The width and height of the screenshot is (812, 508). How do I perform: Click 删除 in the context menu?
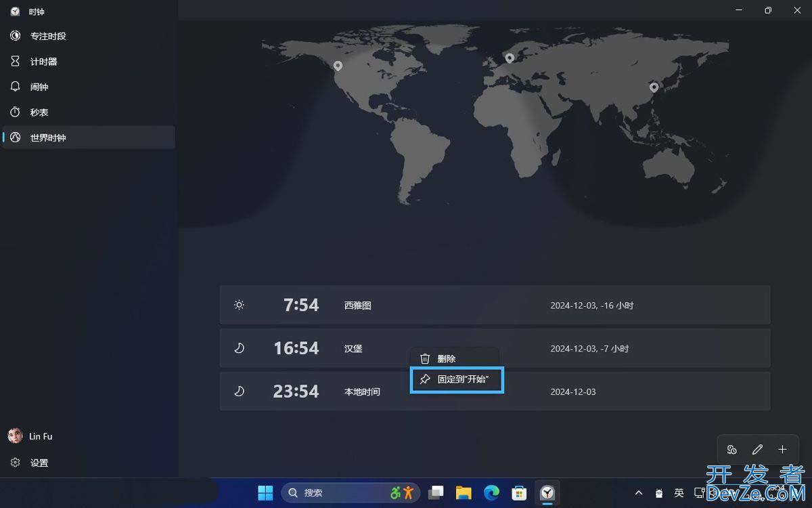pos(455,359)
